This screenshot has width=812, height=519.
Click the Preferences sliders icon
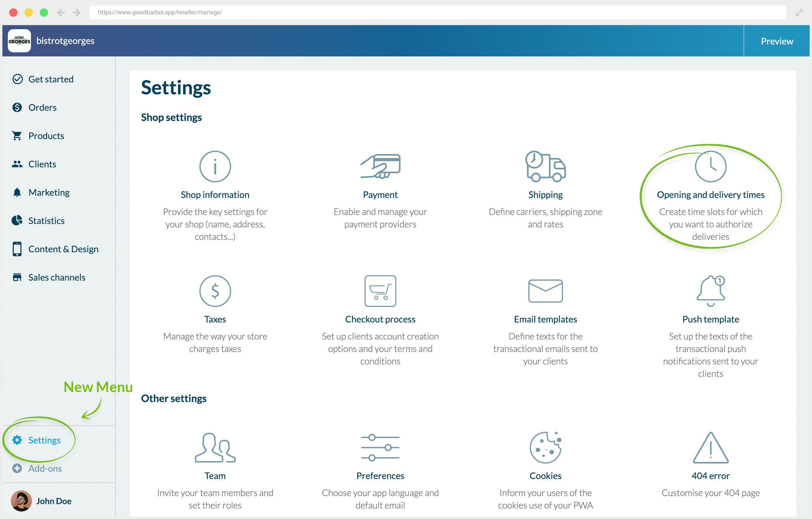point(380,447)
